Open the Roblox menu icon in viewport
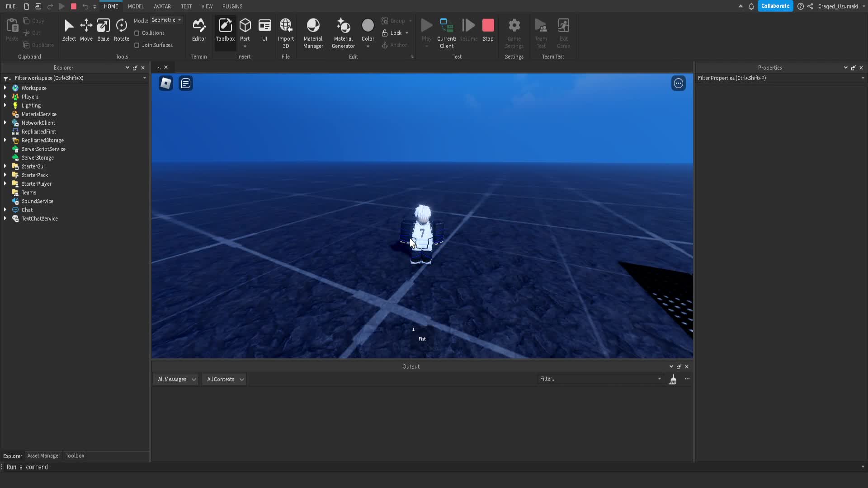This screenshot has height=488, width=868. (166, 83)
